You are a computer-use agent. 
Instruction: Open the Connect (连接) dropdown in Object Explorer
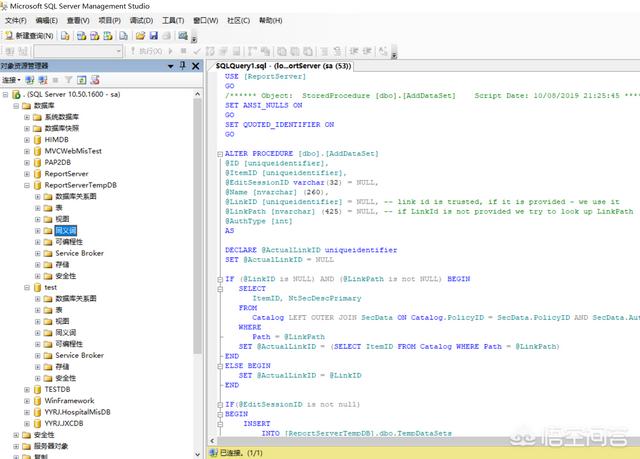(x=11, y=80)
